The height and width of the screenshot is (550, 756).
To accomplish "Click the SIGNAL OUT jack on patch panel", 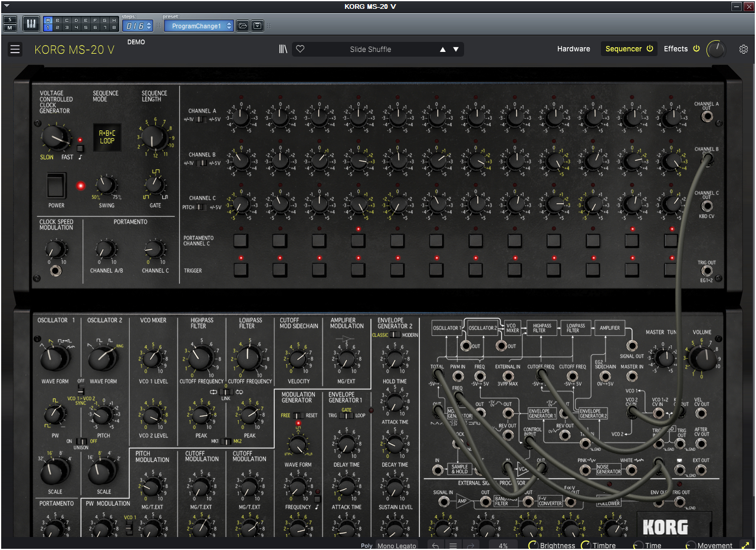I will pos(632,346).
